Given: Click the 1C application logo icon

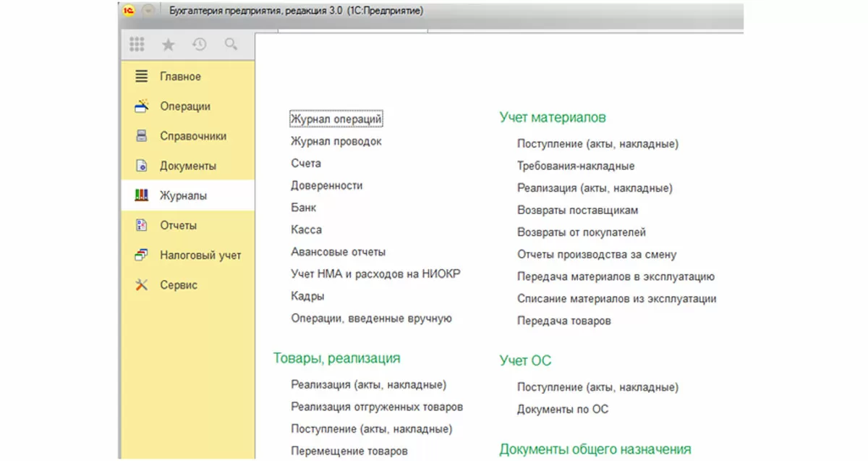Looking at the screenshot, I should (x=129, y=11).
